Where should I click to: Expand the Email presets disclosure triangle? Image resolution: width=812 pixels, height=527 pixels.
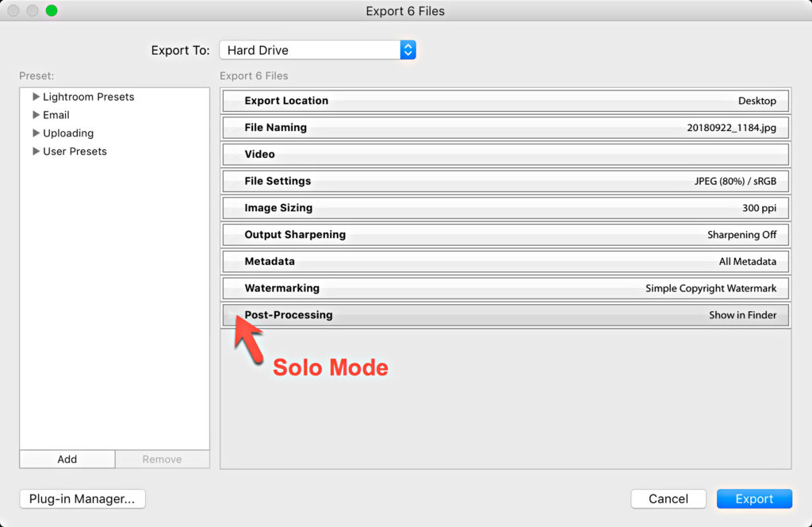[x=36, y=114]
